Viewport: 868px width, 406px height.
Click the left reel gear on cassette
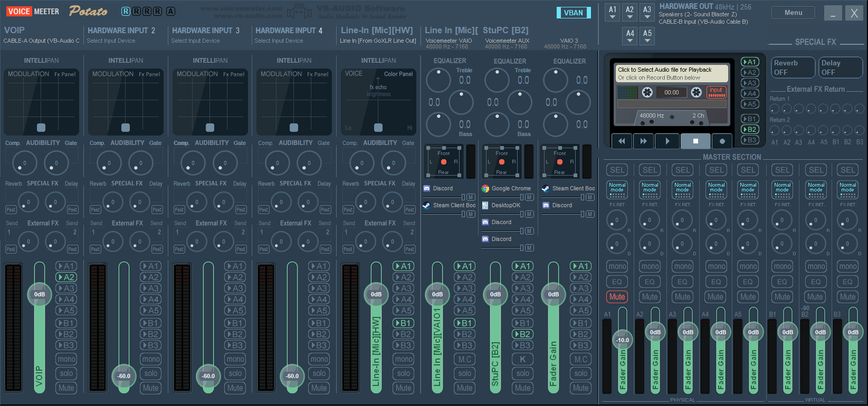(x=647, y=92)
